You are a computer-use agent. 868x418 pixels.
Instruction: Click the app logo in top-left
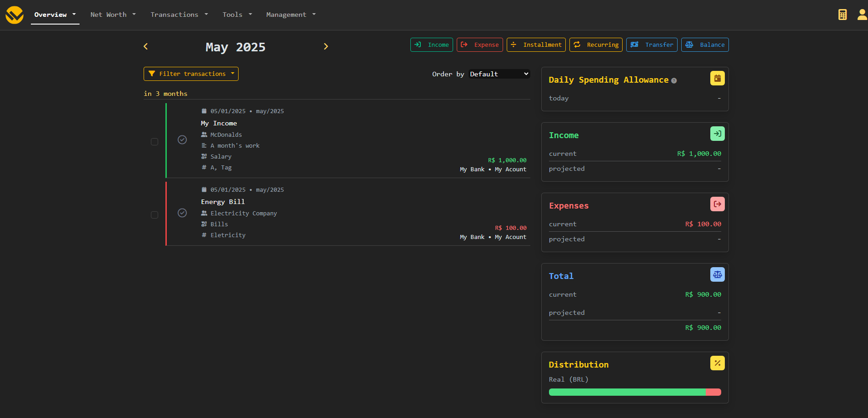coord(15,15)
